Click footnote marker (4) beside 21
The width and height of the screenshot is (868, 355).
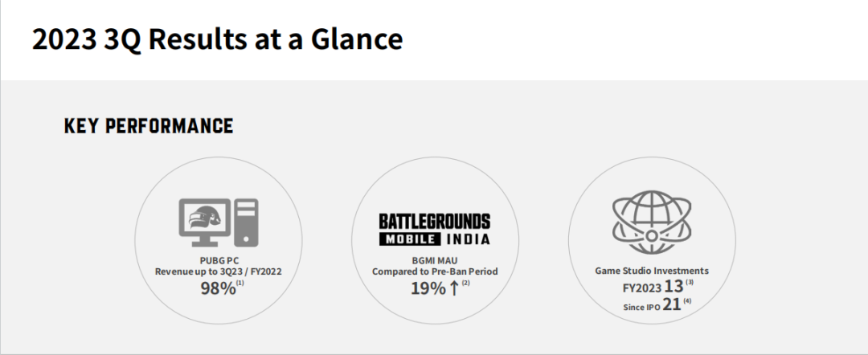tap(686, 301)
